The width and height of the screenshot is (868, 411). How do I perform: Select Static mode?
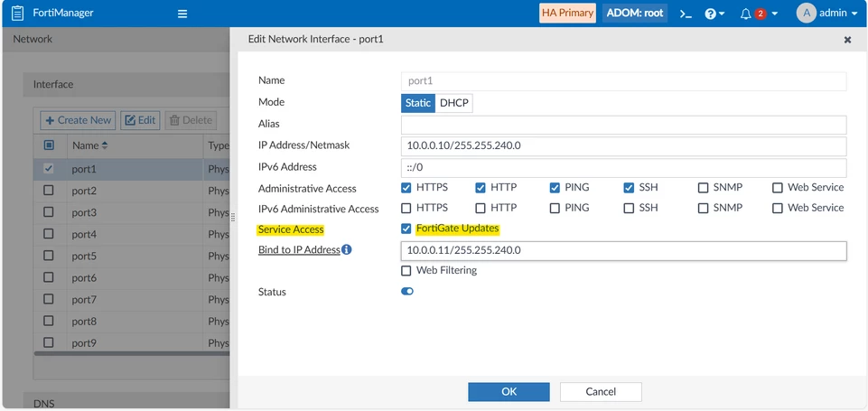(x=418, y=103)
